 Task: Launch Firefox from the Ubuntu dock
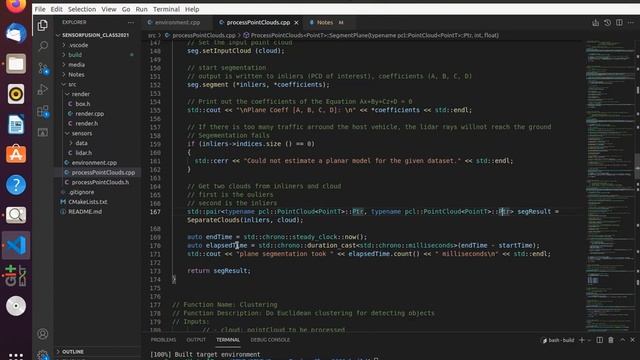pos(16,5)
